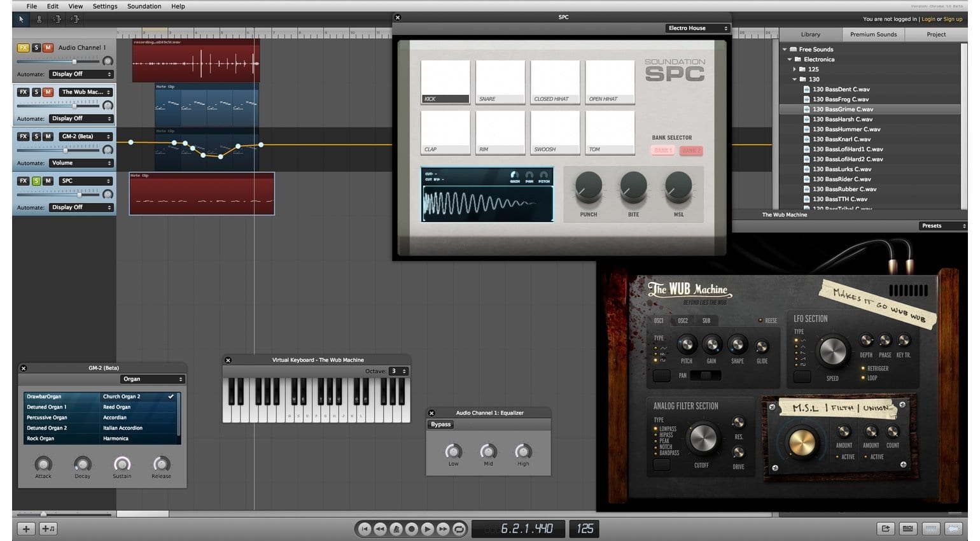Open Electro House preset dropdown
Image resolution: width=980 pixels, height=541 pixels.
pos(697,28)
